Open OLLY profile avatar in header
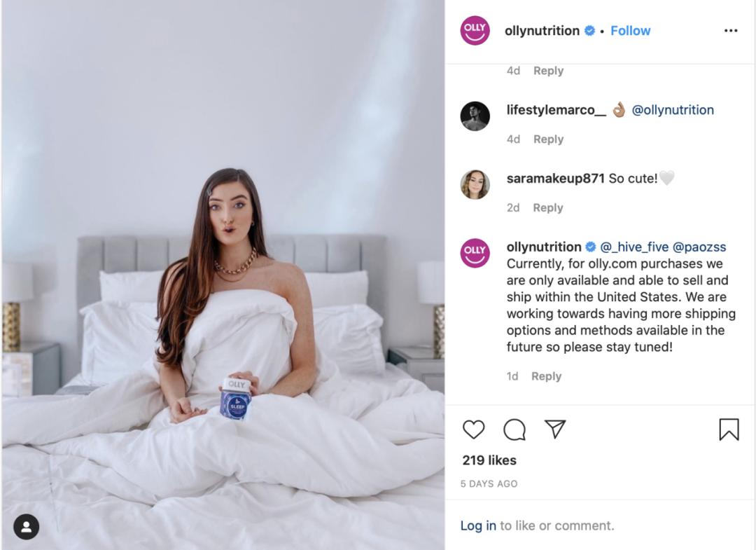Image resolution: width=756 pixels, height=550 pixels. [475, 30]
